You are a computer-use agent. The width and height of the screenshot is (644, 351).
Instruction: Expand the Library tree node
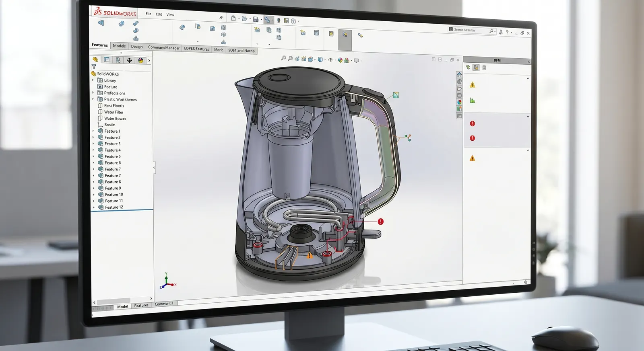point(93,80)
